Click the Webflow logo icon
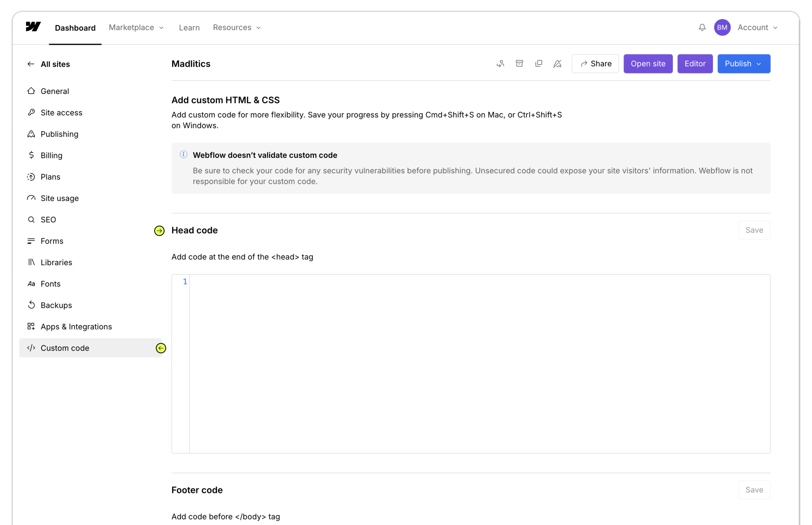Image resolution: width=812 pixels, height=525 pixels. pos(33,27)
